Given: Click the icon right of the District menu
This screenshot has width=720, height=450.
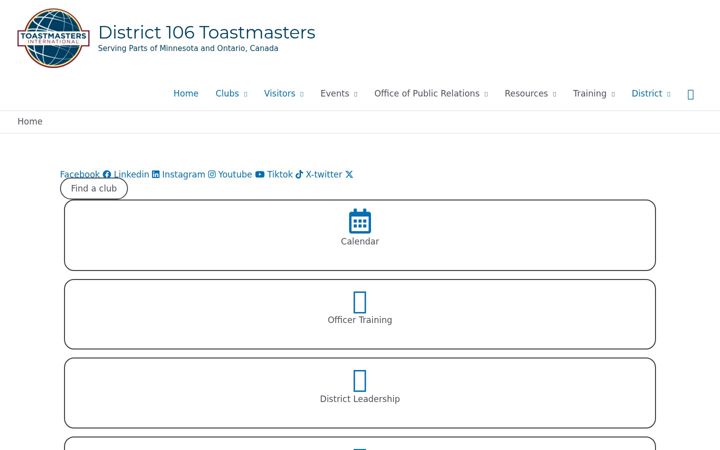Looking at the screenshot, I should coord(691,95).
